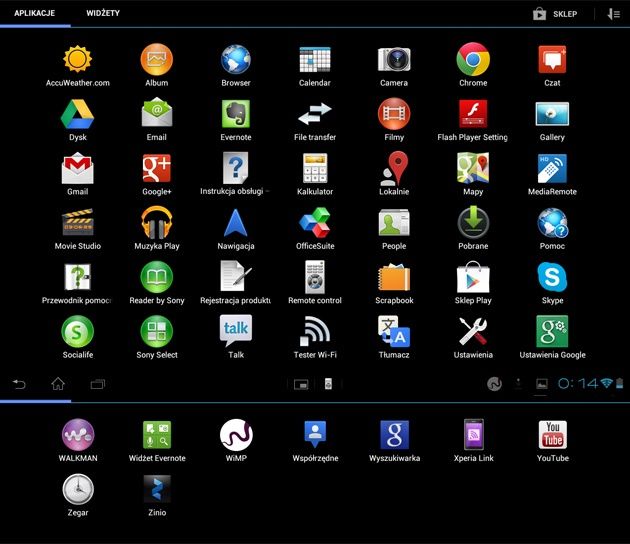Open Pobrane downloads
The image size is (630, 544).
(x=473, y=223)
